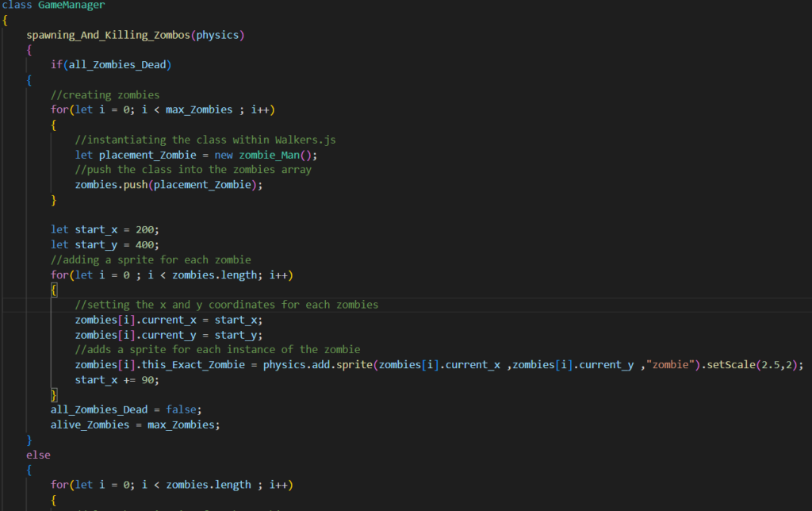Click the comment 'setting the x and y coordinates'
This screenshot has height=511, width=812.
pos(227,305)
